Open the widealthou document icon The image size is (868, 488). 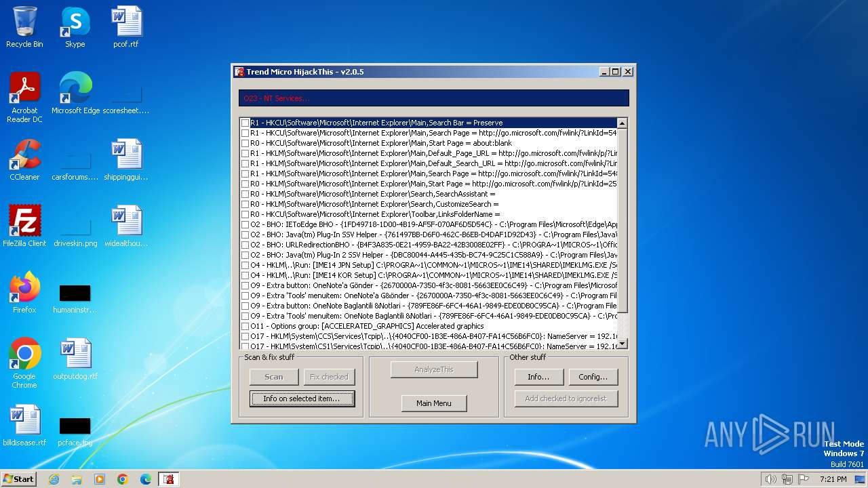coord(126,226)
